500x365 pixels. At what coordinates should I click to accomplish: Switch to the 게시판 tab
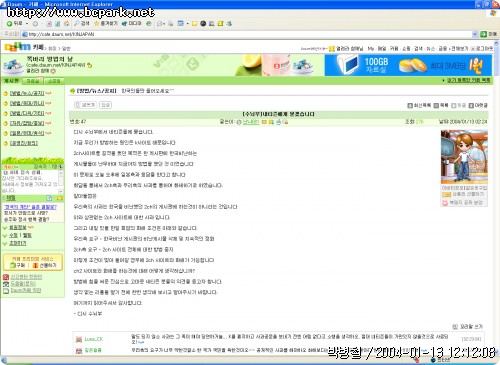[x=11, y=81]
